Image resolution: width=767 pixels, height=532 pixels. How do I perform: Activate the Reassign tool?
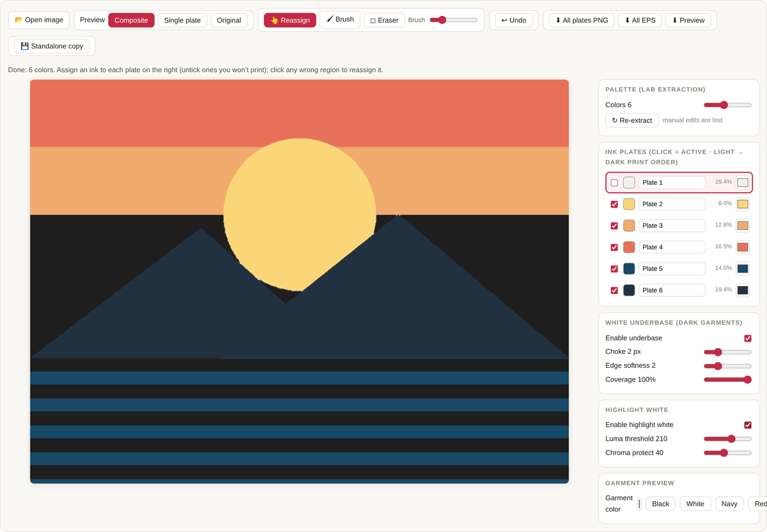(x=290, y=20)
